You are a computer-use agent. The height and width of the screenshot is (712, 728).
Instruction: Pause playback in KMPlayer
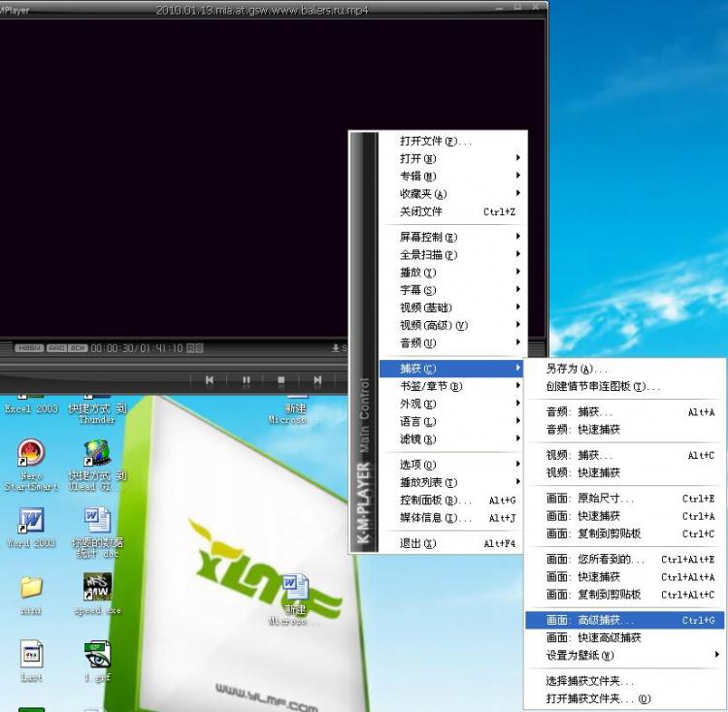[x=247, y=380]
